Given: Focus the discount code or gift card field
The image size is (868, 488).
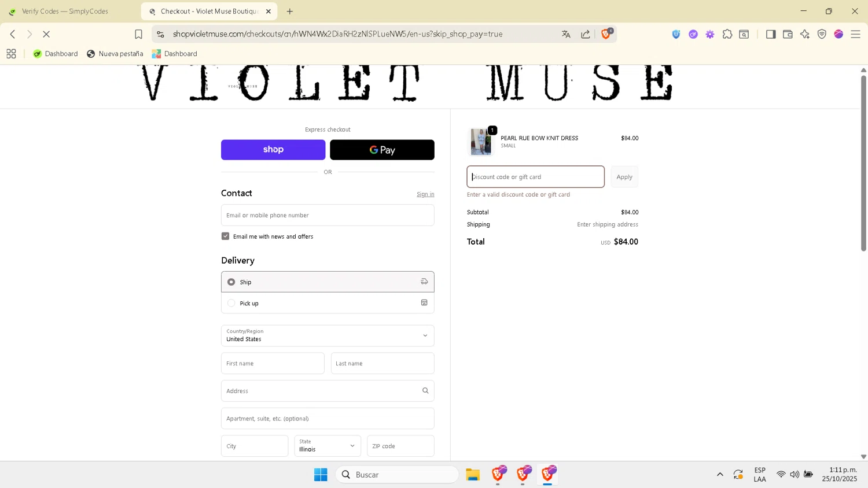Looking at the screenshot, I should [x=536, y=177].
